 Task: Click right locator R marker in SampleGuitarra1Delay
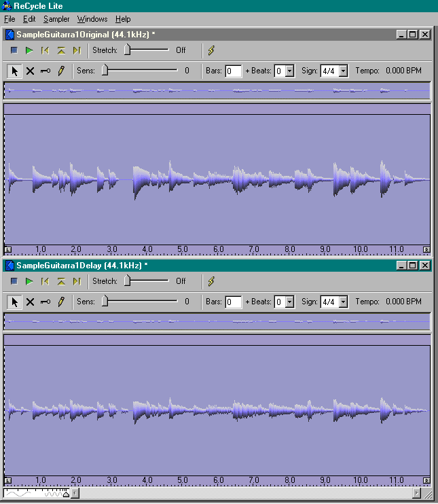[426, 481]
